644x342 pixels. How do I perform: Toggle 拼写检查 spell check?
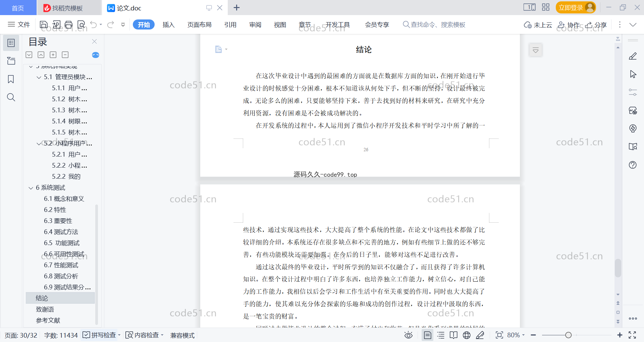pos(101,335)
